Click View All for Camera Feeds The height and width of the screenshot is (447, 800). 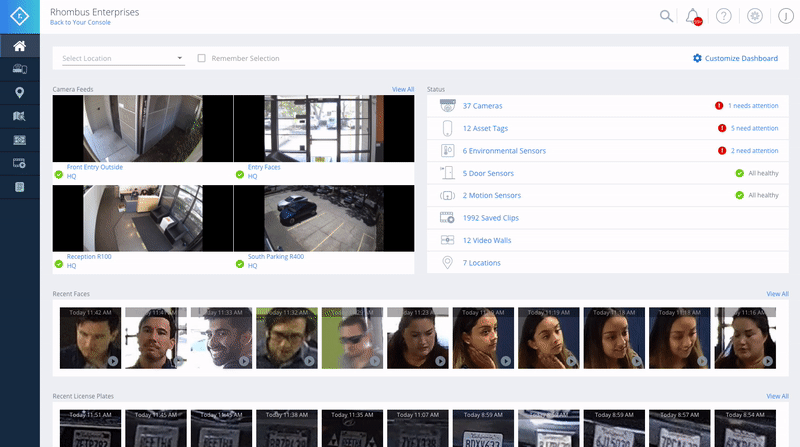tap(403, 89)
